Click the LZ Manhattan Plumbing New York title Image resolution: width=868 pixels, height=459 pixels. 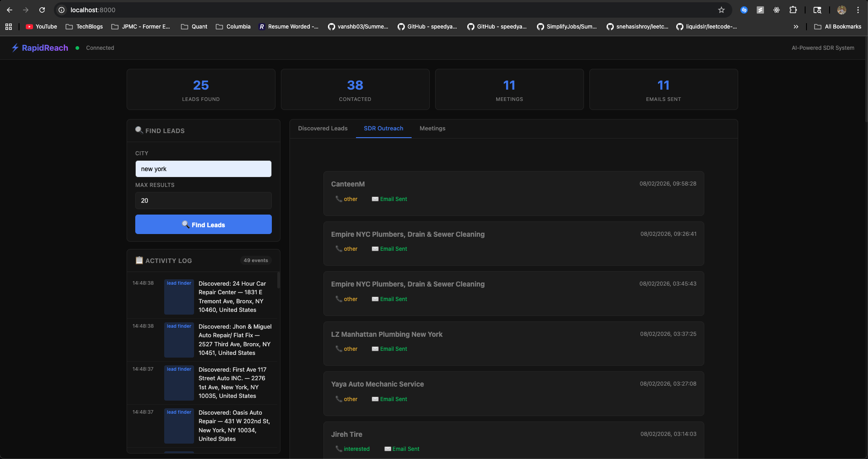[387, 335]
